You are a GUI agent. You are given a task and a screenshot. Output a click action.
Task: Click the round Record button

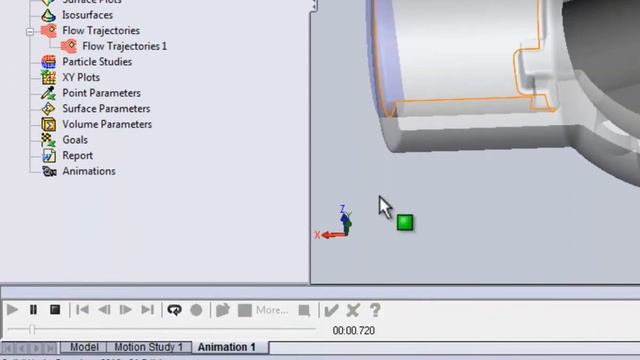[x=196, y=310]
